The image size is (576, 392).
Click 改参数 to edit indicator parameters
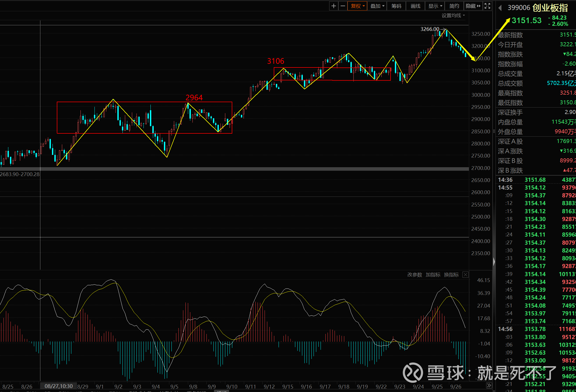(x=415, y=275)
